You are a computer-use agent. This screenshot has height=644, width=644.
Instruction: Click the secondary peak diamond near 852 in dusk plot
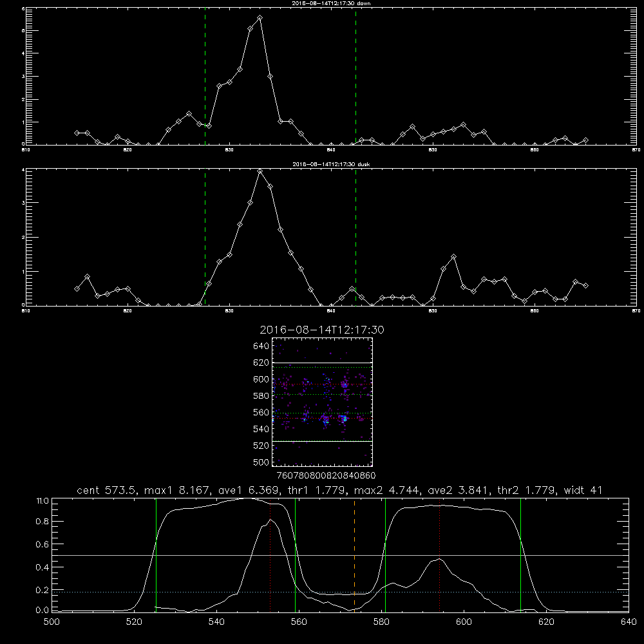(453, 257)
